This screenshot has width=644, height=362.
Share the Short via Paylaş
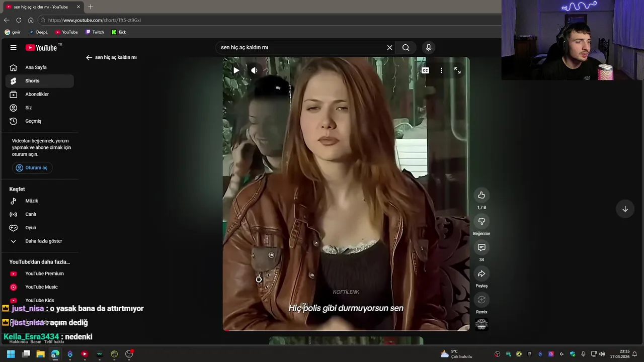tap(481, 274)
